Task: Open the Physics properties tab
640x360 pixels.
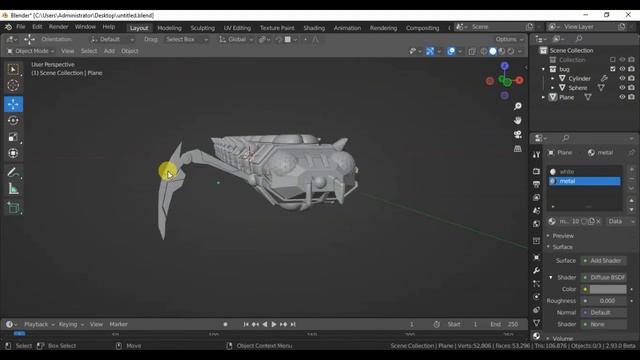Action: 536,296
